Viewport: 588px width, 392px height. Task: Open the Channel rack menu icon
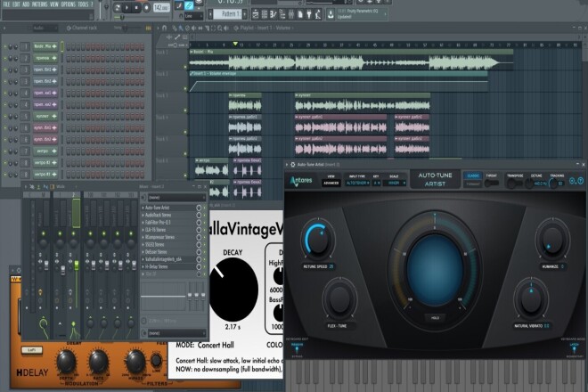(x=69, y=28)
